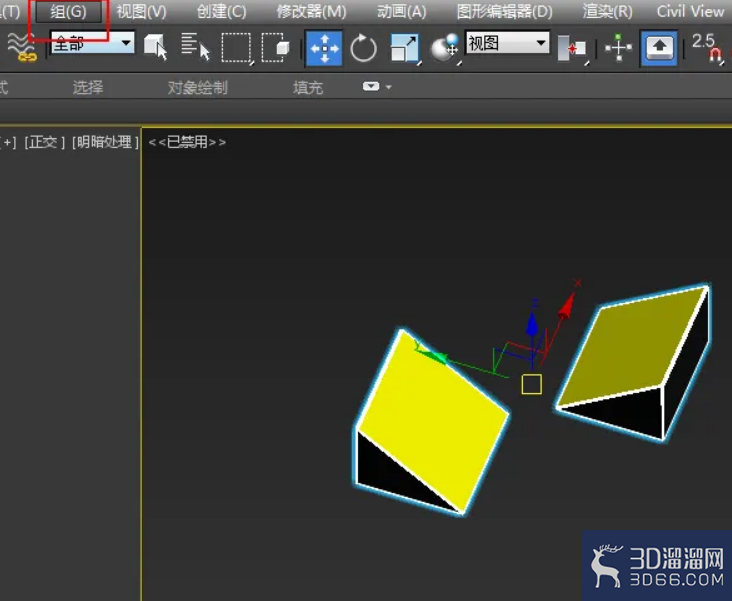Click the [正交] viewport view label

pos(44,142)
